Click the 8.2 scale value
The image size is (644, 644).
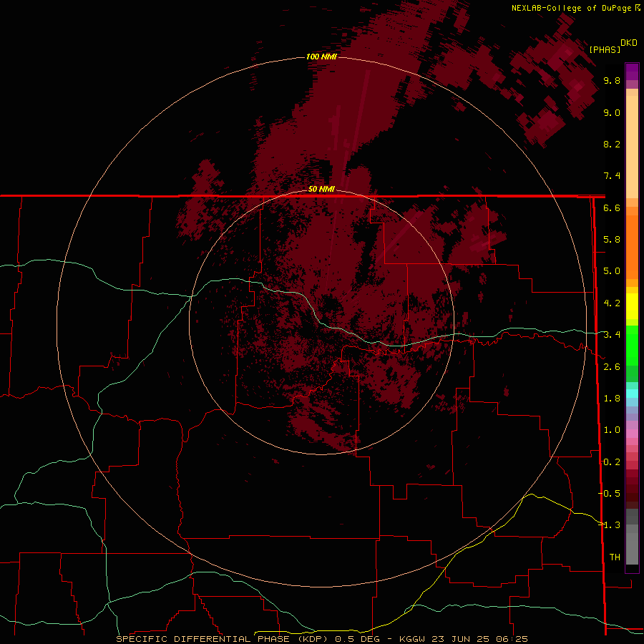[612, 144]
